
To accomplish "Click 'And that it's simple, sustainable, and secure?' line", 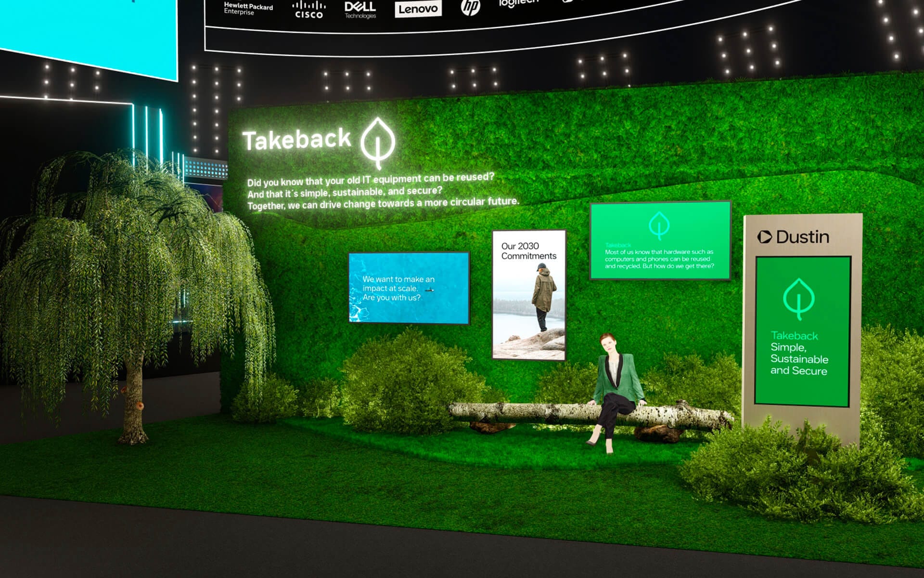I will [x=345, y=192].
